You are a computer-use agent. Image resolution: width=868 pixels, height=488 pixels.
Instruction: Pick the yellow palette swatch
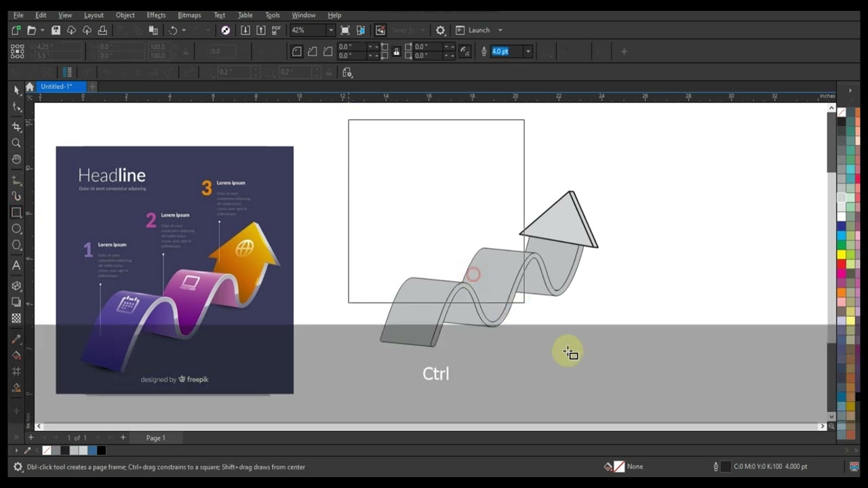[x=842, y=254]
